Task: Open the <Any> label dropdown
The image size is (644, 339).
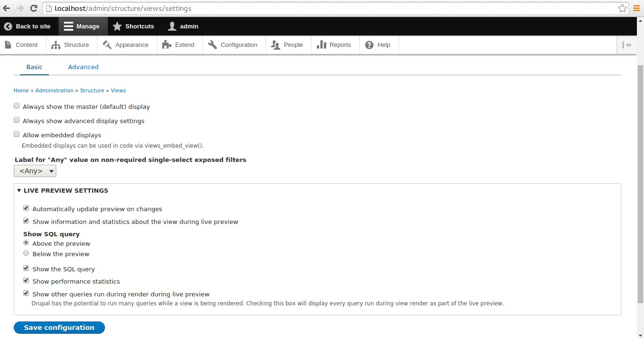Action: pos(35,171)
